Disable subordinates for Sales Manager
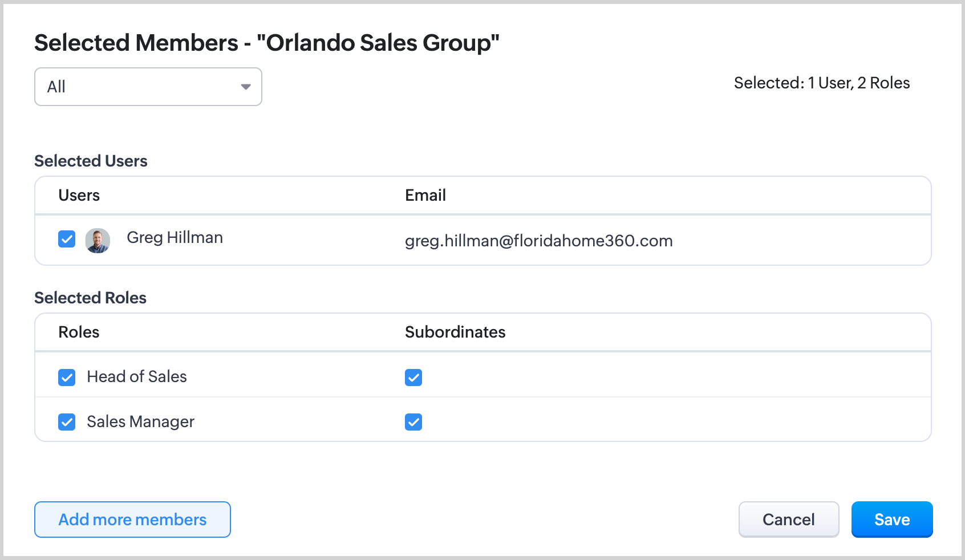 click(413, 422)
